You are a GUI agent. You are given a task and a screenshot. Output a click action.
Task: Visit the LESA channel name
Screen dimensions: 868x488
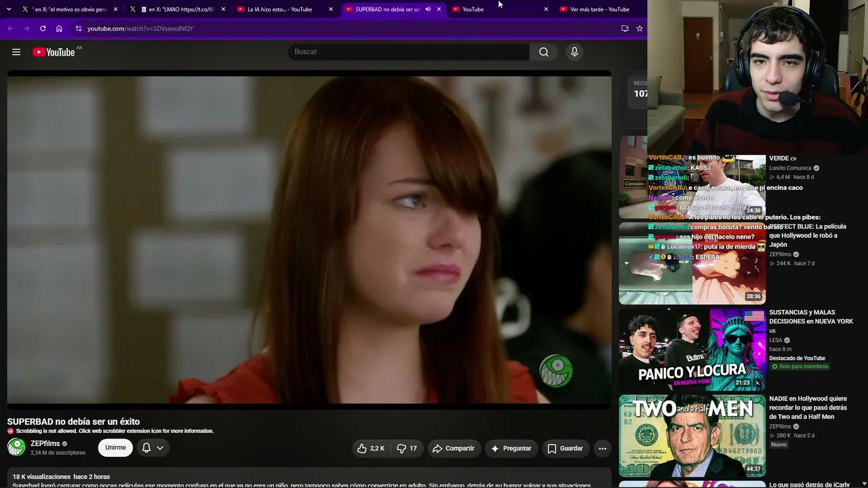tap(776, 340)
